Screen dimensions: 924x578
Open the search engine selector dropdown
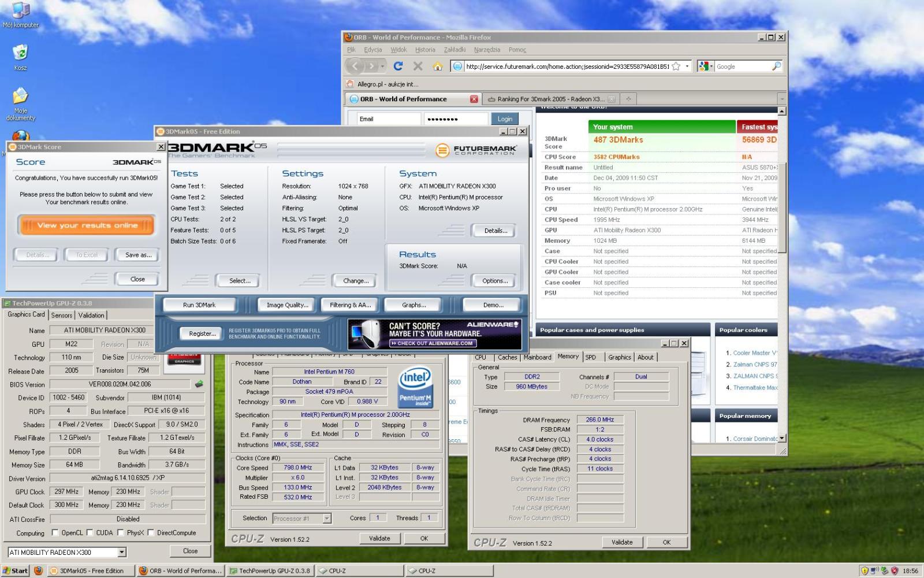[x=706, y=66]
